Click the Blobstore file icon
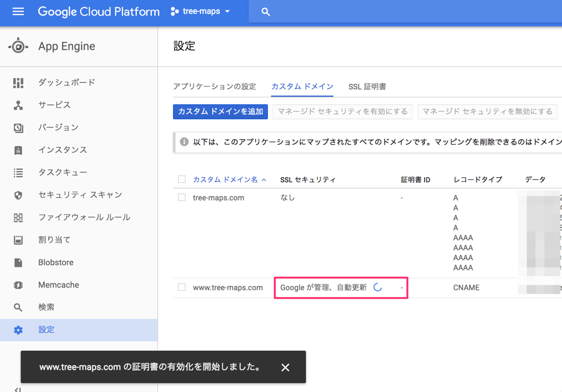 click(x=18, y=263)
